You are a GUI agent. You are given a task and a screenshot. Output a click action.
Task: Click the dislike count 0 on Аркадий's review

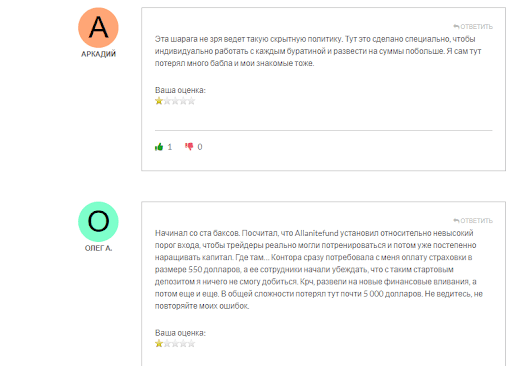[200, 147]
